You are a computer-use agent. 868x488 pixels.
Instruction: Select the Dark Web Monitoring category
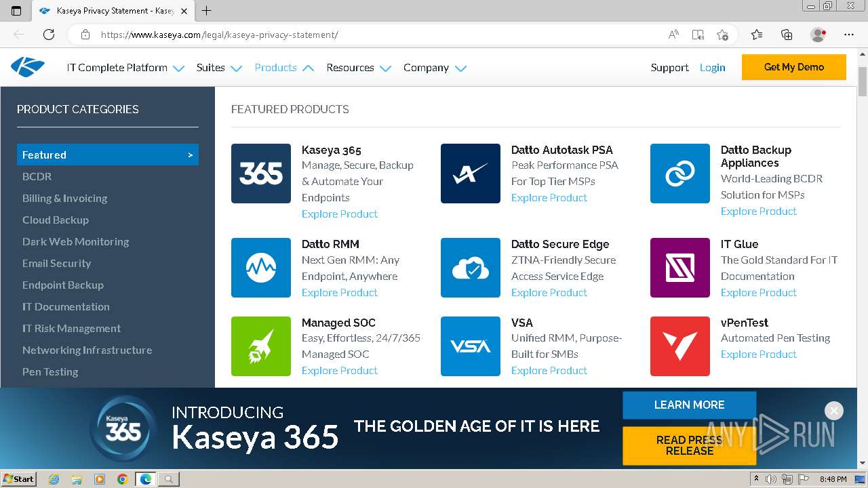point(75,241)
